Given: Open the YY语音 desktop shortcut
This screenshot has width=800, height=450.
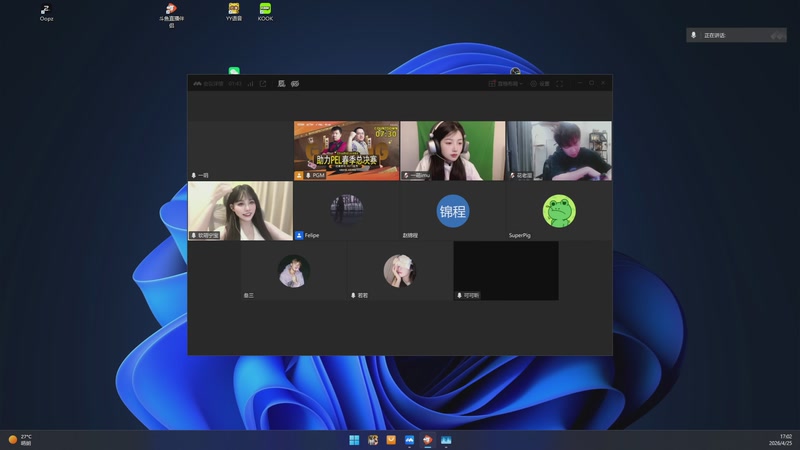Looking at the screenshot, I should (234, 12).
